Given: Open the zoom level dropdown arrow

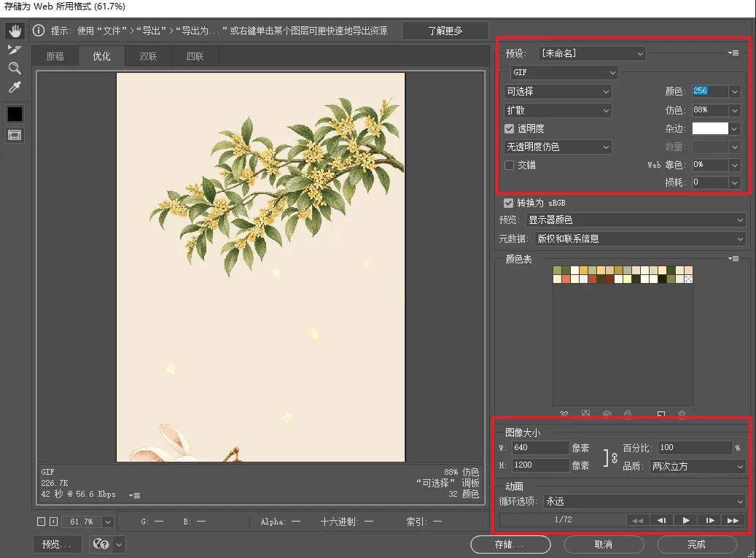Looking at the screenshot, I should pos(107,522).
